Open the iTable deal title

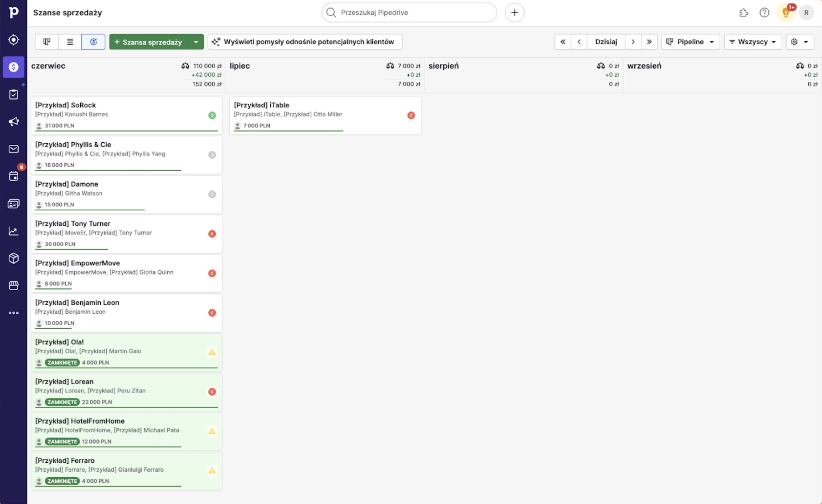coord(261,105)
